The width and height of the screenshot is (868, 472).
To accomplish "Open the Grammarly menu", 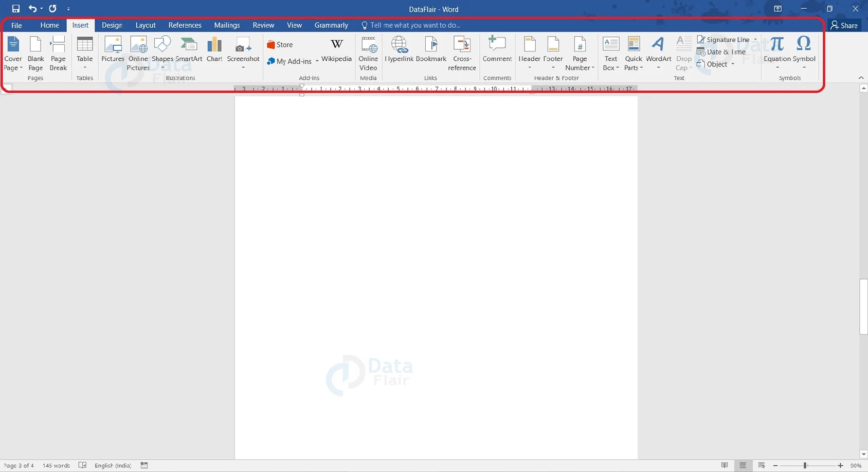I will (x=331, y=25).
